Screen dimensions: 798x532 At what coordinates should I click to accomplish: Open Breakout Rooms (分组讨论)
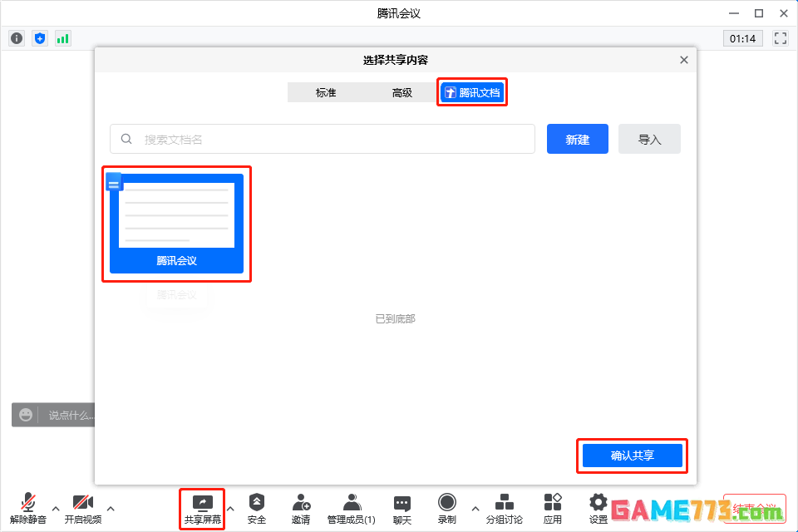coord(504,509)
